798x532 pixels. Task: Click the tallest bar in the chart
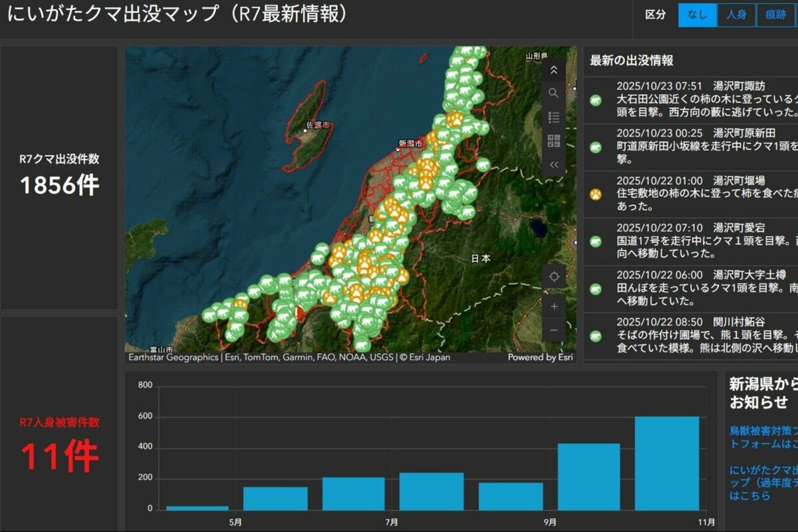666,463
